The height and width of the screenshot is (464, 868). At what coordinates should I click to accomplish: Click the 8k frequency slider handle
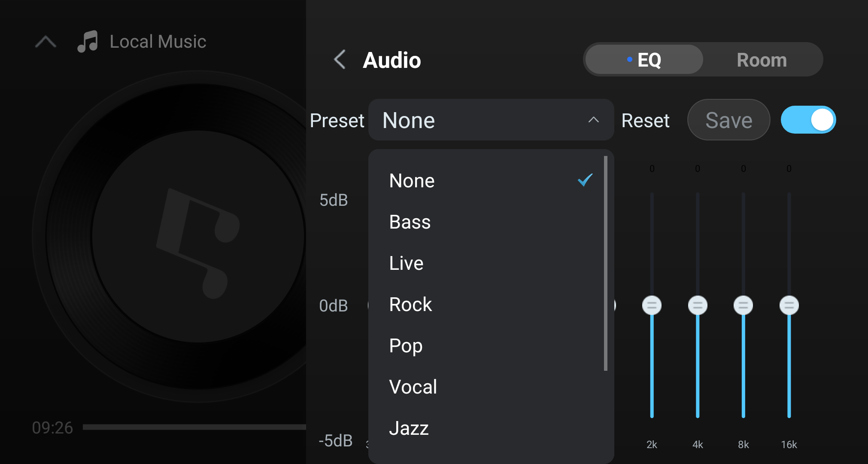click(x=743, y=305)
